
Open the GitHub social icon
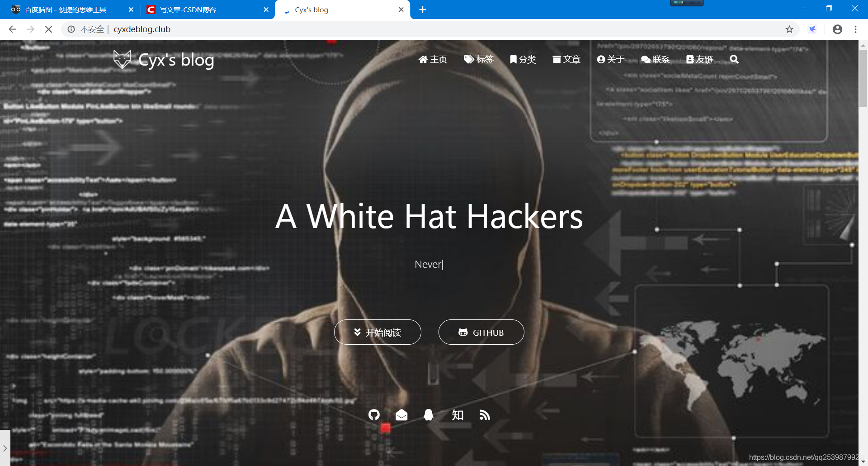(374, 415)
